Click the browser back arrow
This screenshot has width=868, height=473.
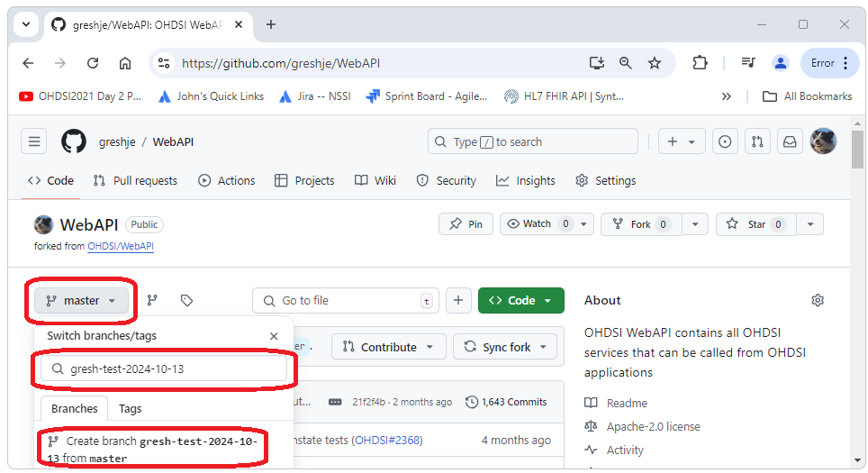tap(28, 63)
